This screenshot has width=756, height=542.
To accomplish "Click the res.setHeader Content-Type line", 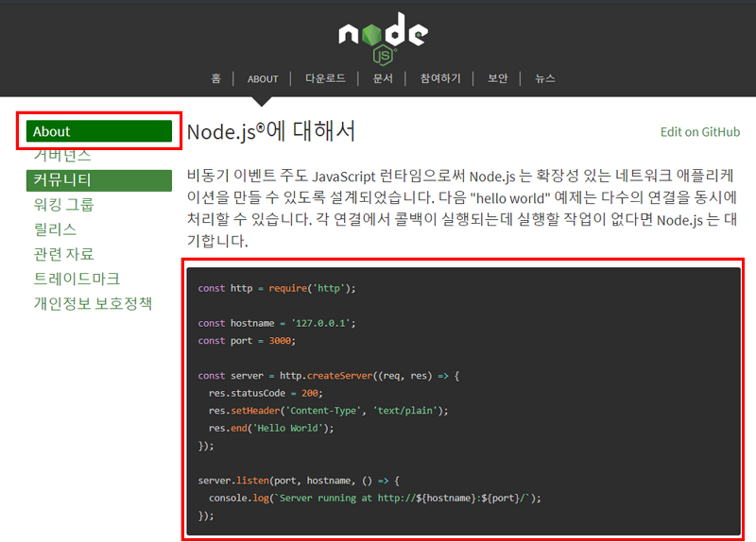I will coord(328,411).
